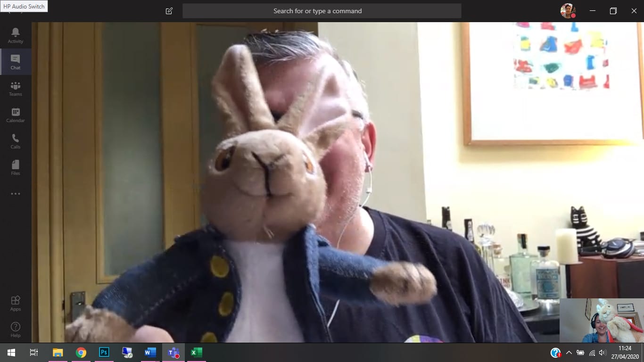Open Teams Help
644x362 pixels.
(16, 329)
